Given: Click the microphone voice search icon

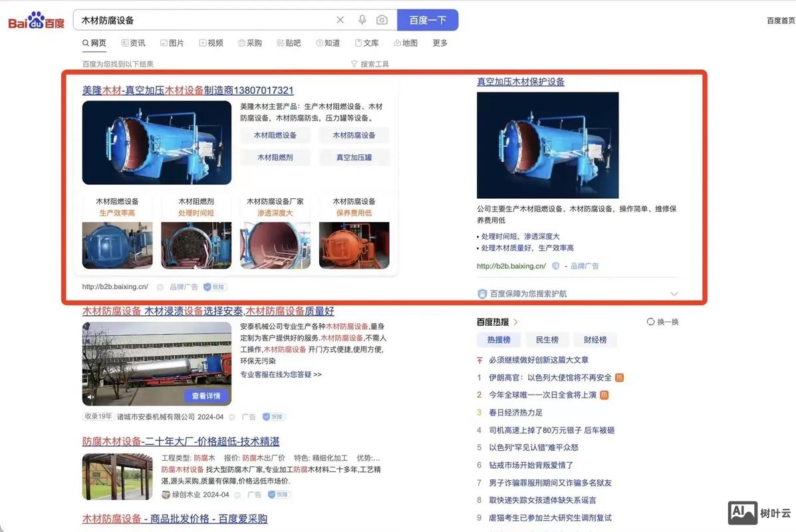Looking at the screenshot, I should (x=362, y=20).
